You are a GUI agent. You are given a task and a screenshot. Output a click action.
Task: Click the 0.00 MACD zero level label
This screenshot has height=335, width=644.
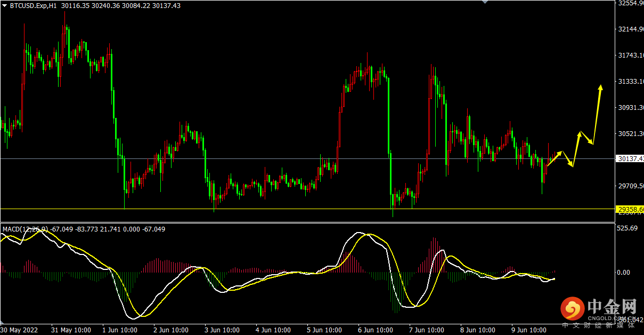click(x=624, y=272)
